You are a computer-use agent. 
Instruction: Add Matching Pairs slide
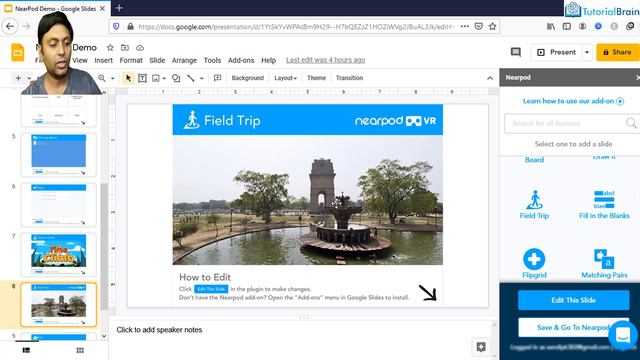point(604,264)
